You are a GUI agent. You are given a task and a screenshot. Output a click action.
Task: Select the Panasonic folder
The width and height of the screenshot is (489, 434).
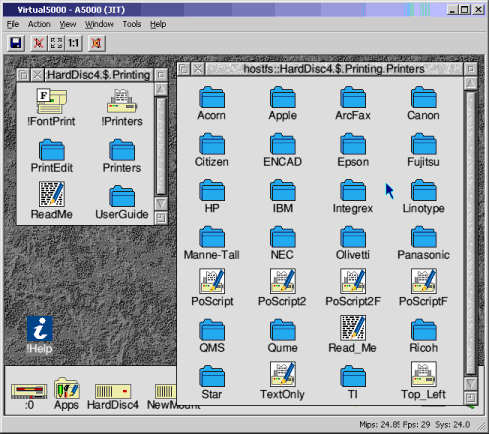tap(423, 243)
